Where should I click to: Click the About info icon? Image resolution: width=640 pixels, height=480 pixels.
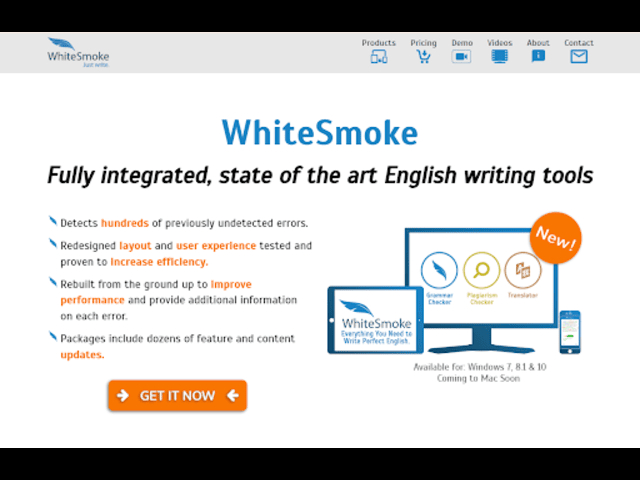(x=538, y=57)
